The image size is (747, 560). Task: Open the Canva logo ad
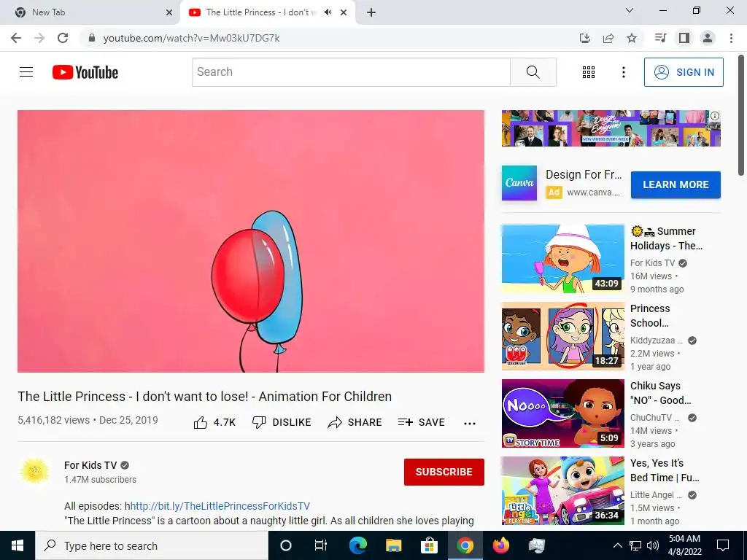tap(519, 183)
